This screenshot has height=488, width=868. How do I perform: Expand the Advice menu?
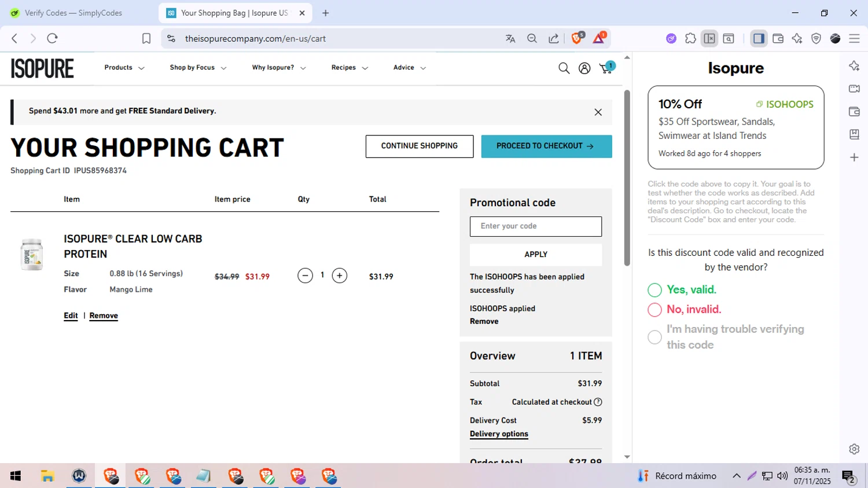point(410,68)
